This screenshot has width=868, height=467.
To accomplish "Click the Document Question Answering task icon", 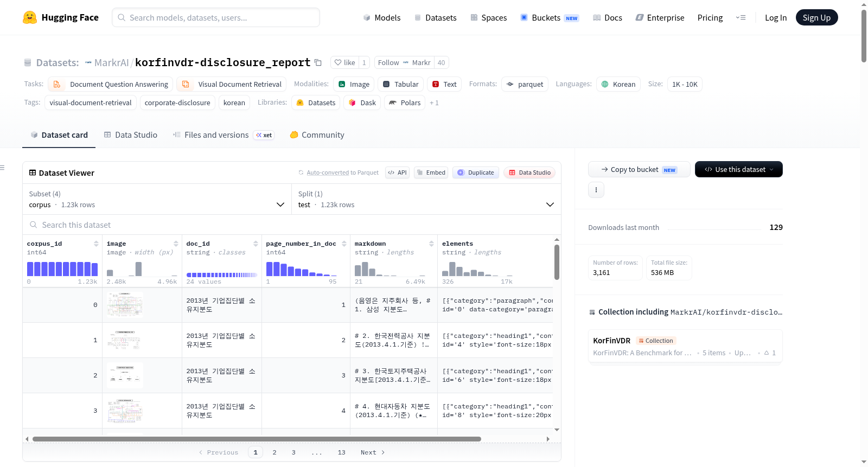I will point(57,85).
